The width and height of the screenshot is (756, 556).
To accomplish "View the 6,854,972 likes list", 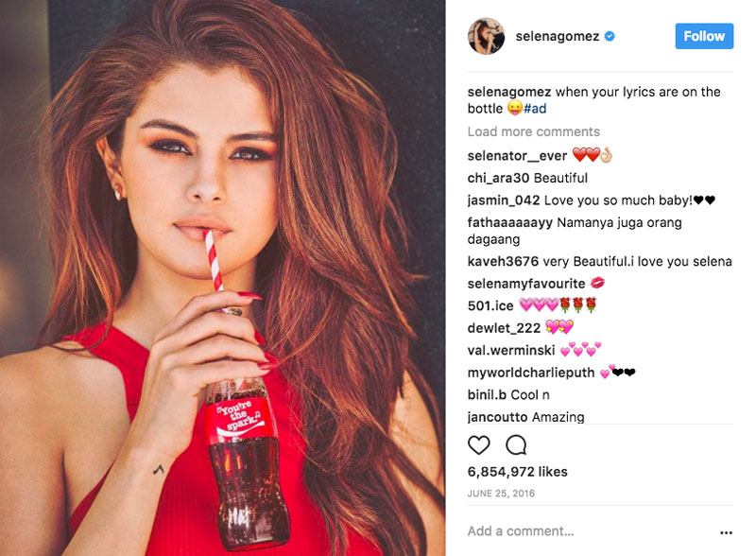I will click(517, 472).
